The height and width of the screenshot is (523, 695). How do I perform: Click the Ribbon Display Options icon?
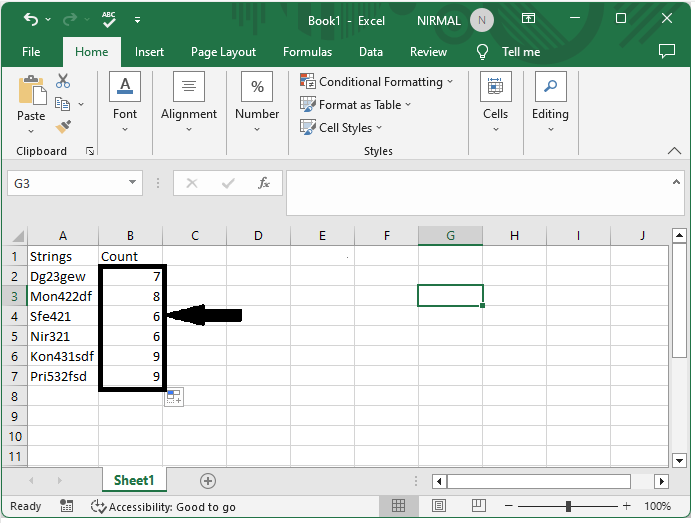(528, 18)
